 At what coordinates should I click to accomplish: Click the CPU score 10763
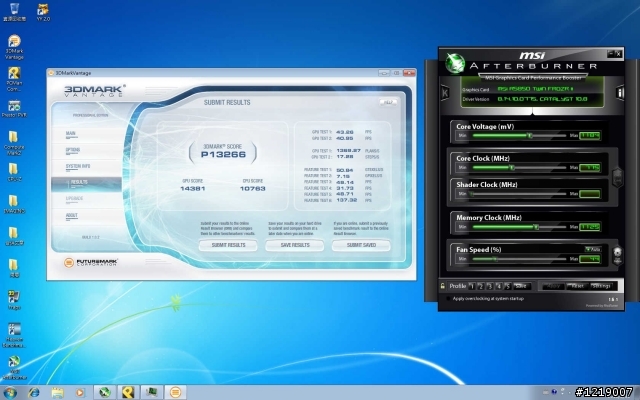tap(253, 189)
